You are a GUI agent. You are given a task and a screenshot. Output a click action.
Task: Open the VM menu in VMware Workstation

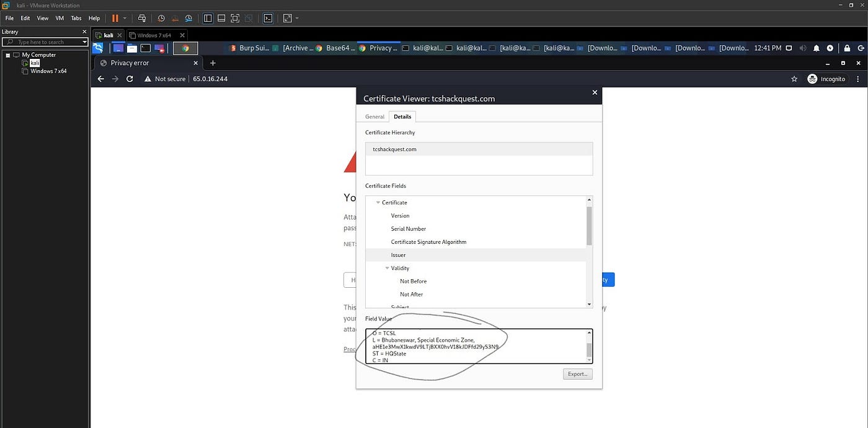tap(59, 18)
